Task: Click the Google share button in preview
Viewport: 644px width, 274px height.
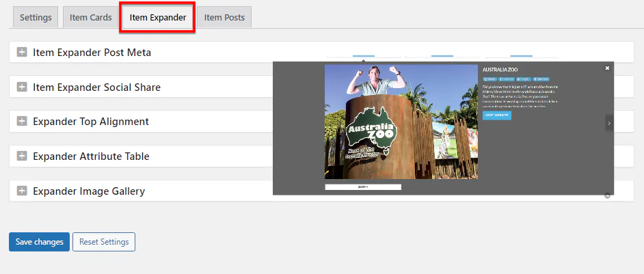Action: pyautogui.click(x=524, y=79)
